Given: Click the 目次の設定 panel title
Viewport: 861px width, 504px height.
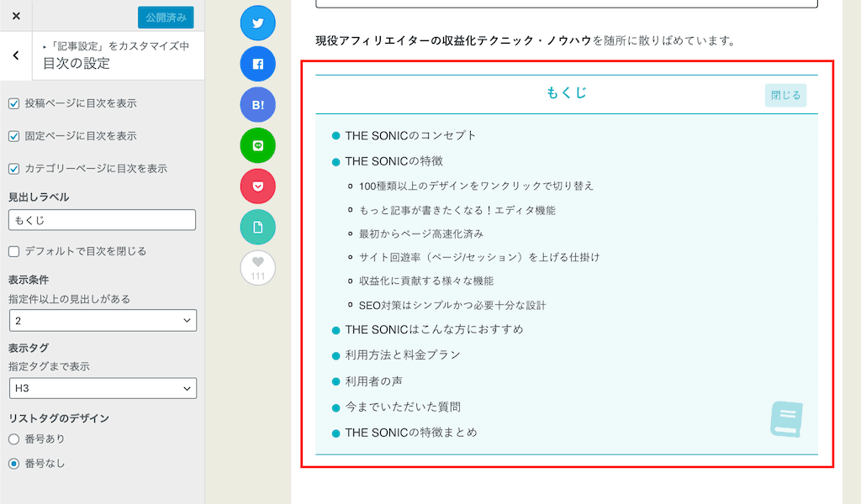Looking at the screenshot, I should coord(77,64).
